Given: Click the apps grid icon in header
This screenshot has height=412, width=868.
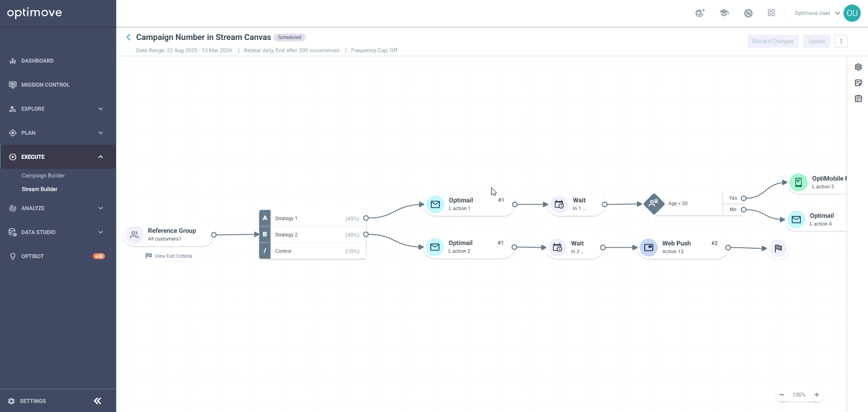Looking at the screenshot, I should point(771,13).
